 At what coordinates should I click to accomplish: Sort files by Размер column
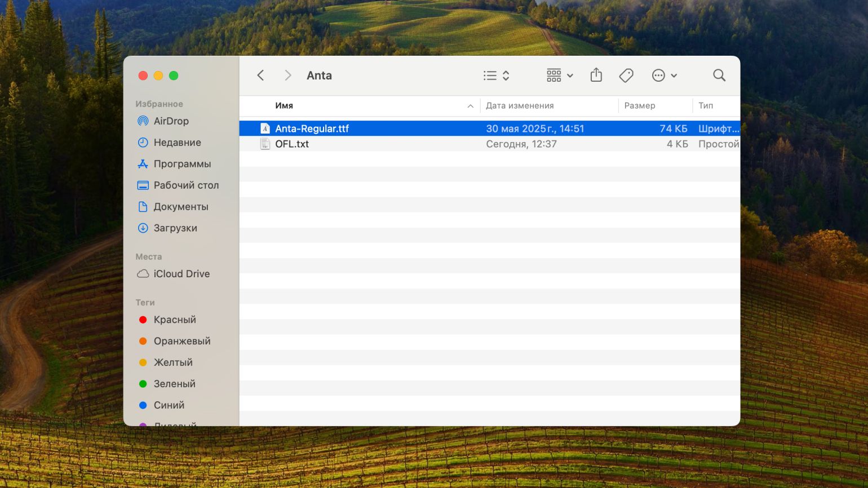click(x=639, y=106)
